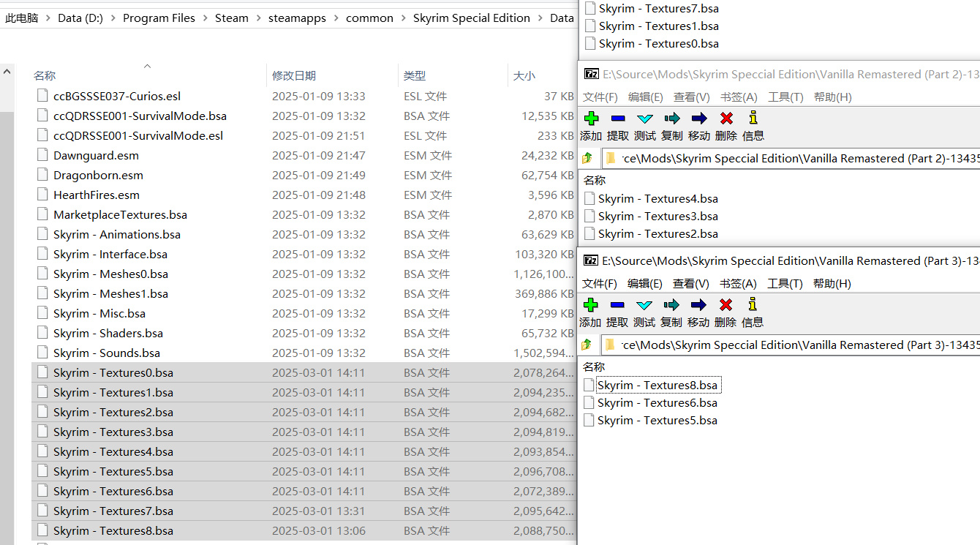980x545 pixels.
Task: Click file icon of Skyrim - Sounds.bsa
Action: coord(42,353)
